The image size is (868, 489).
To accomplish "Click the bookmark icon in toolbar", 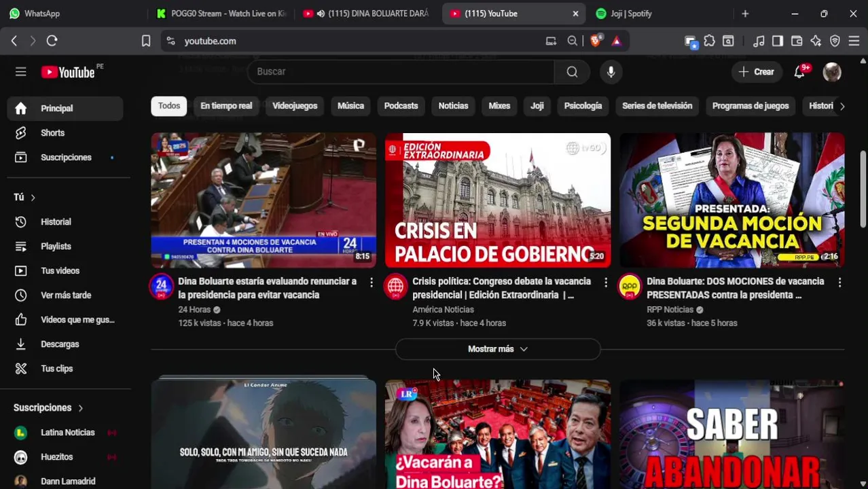I will [x=146, y=41].
